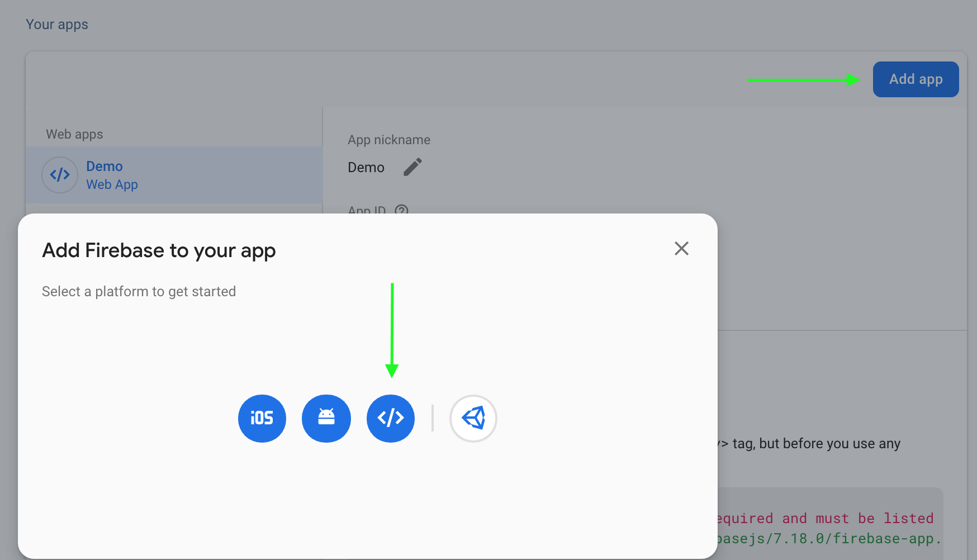Edit app nickname with pencil icon
The image size is (977, 560).
(x=413, y=167)
